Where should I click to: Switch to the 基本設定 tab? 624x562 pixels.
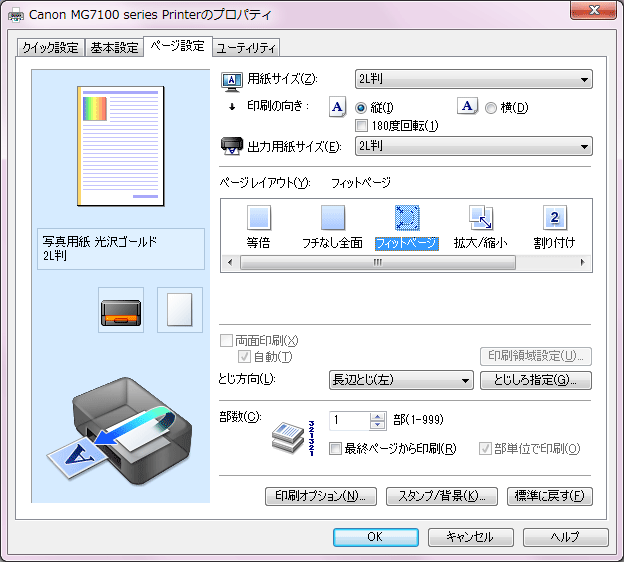coord(114,48)
